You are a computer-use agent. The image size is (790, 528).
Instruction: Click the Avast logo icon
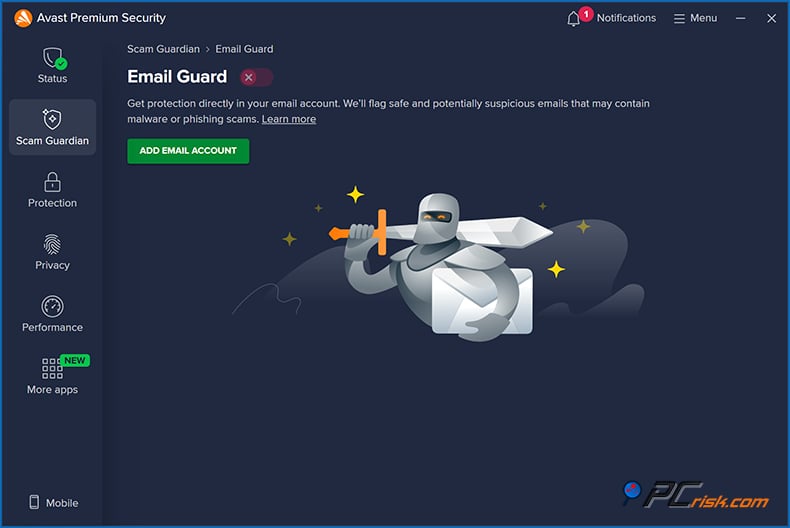click(x=23, y=18)
